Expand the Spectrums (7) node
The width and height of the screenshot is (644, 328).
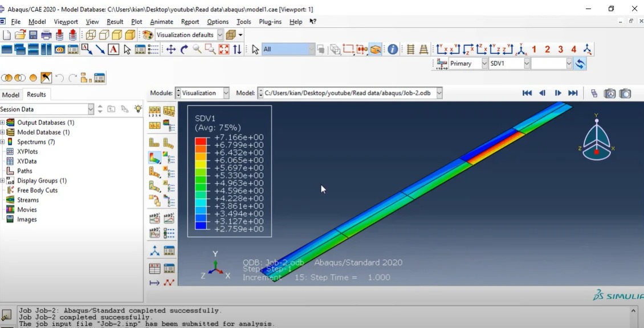click(2, 142)
